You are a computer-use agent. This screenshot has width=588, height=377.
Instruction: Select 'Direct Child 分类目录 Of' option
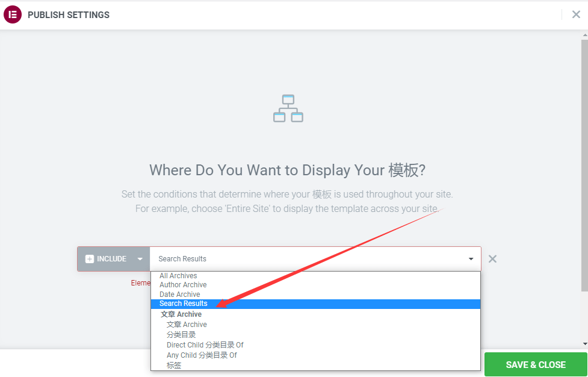click(206, 344)
